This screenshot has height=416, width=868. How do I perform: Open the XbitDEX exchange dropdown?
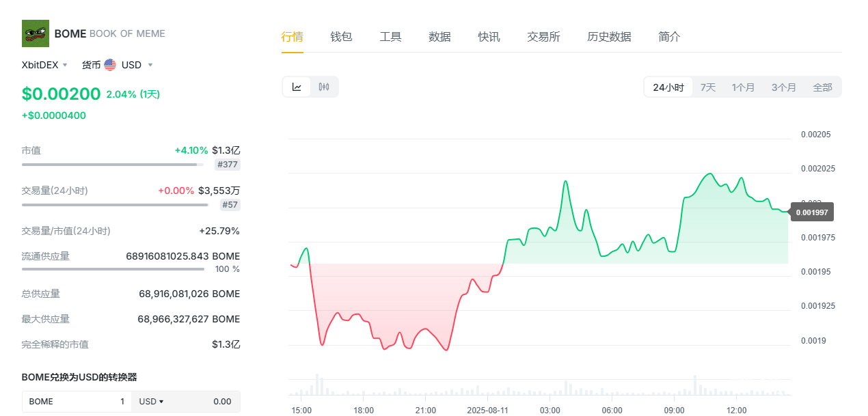[45, 65]
